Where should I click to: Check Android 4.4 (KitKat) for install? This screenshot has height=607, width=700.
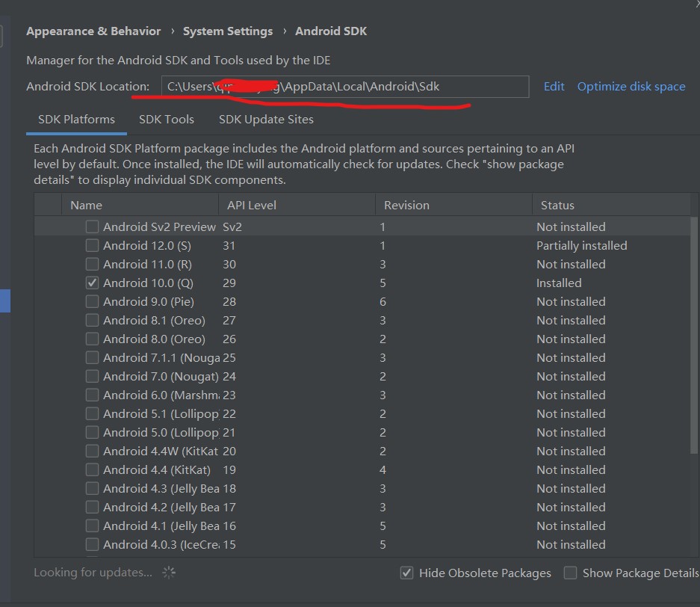91,469
